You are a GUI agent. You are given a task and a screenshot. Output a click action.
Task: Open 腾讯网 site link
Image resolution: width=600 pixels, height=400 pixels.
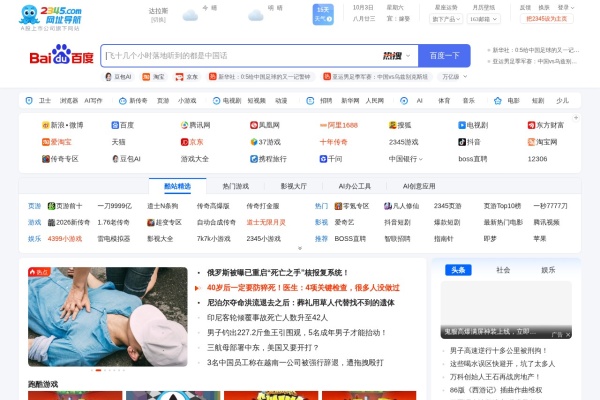(195, 125)
